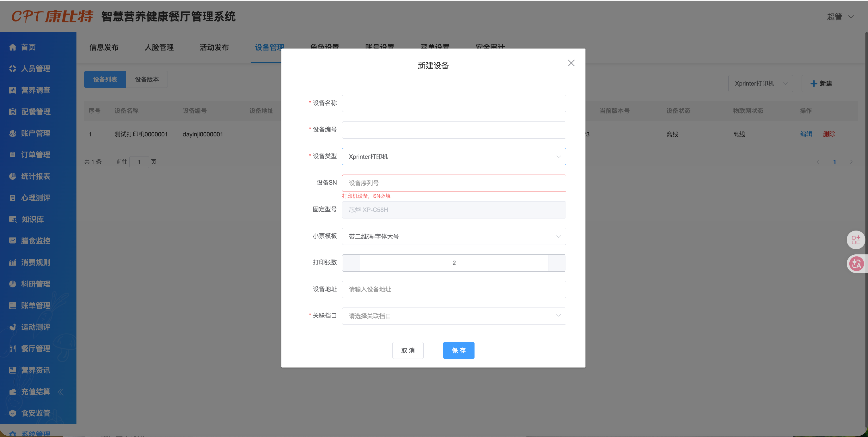
Task: Open the 设备类型 dropdown
Action: click(x=454, y=156)
